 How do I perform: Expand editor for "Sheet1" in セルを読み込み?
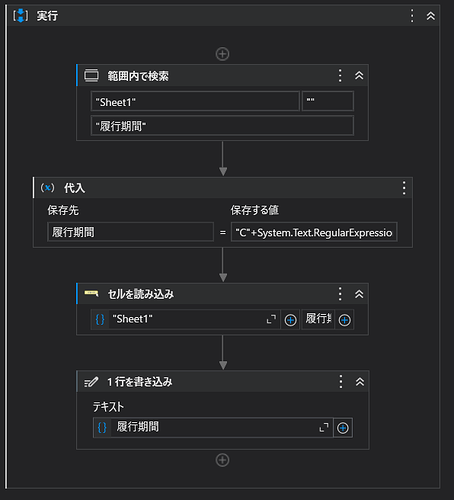point(271,319)
